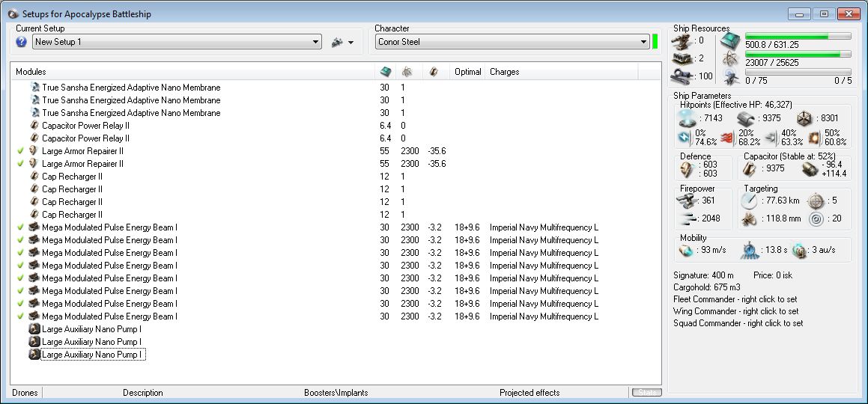This screenshot has height=404, width=868.
Task: Click the powergrid column header icon
Action: [407, 72]
